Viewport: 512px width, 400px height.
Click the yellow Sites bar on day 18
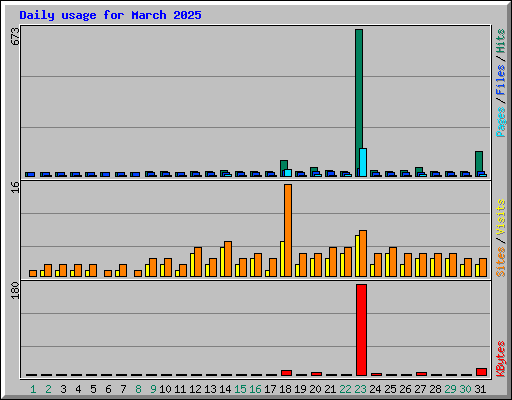pyautogui.click(x=282, y=259)
